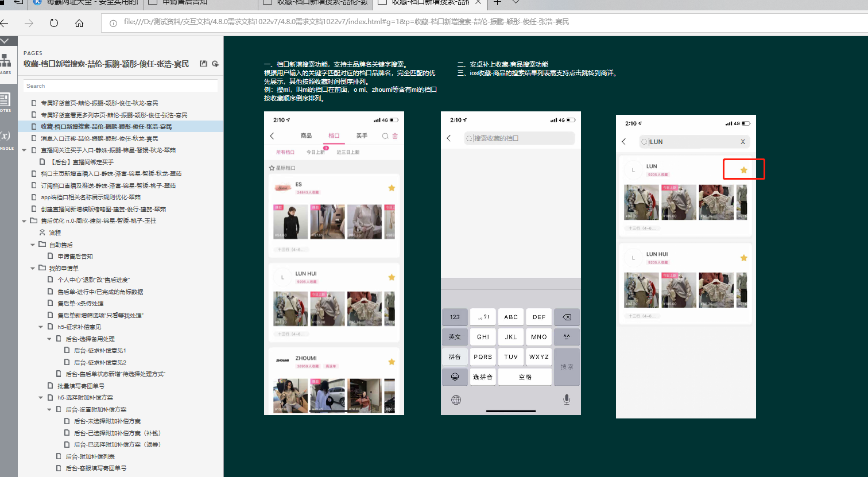Collapse the 直播间关注买手入口 tree node
Screen dimensions: 868x477
pos(25,150)
